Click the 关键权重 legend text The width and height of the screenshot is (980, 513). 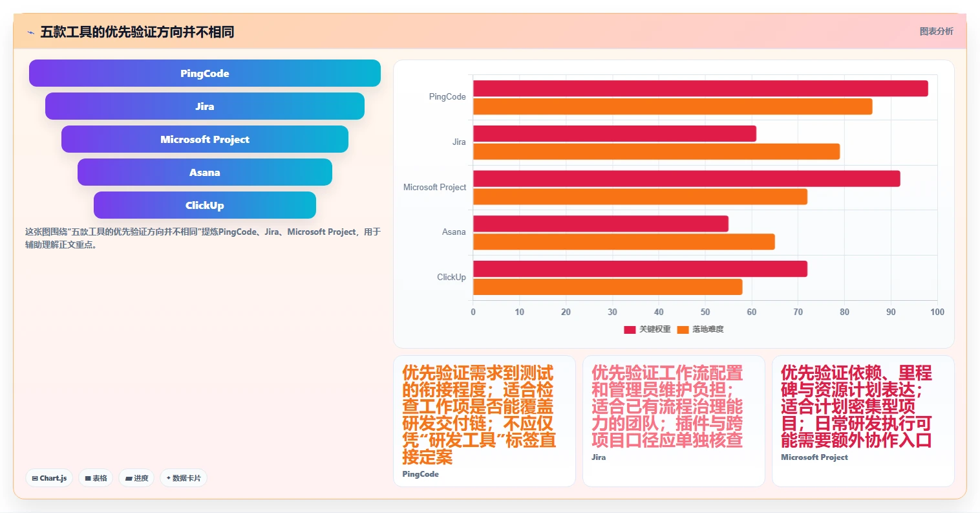pos(655,329)
